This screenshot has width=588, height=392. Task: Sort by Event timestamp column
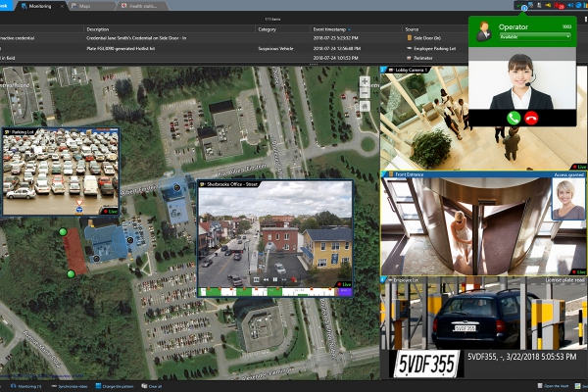pos(331,29)
